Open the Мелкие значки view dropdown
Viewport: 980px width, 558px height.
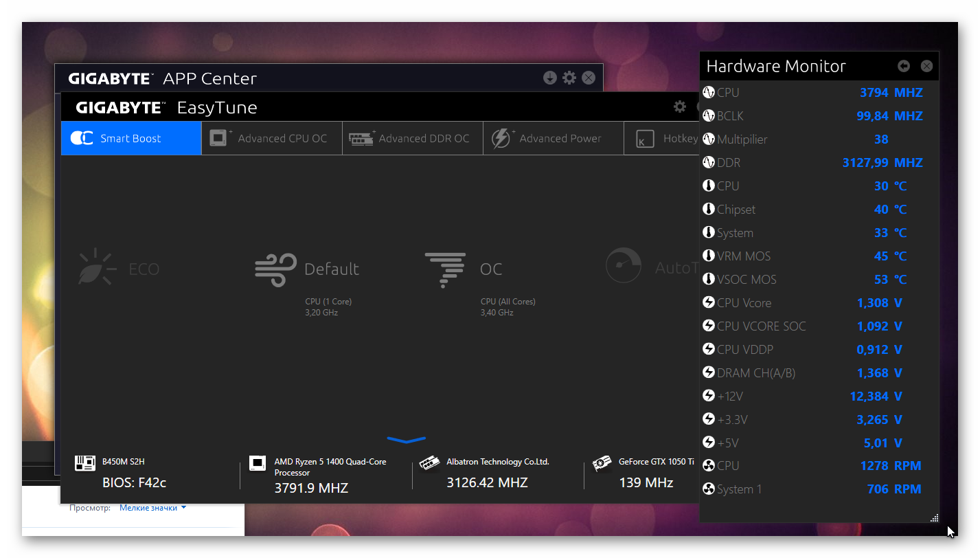coord(152,508)
